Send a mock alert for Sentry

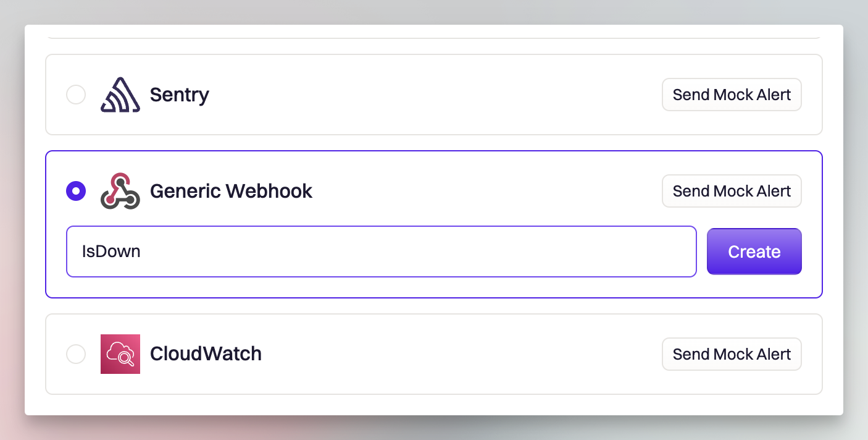(x=732, y=95)
